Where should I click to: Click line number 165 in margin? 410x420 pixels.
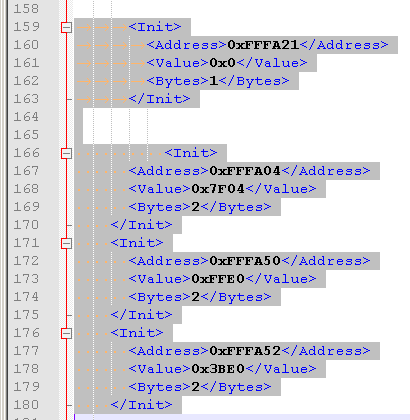[26, 135]
